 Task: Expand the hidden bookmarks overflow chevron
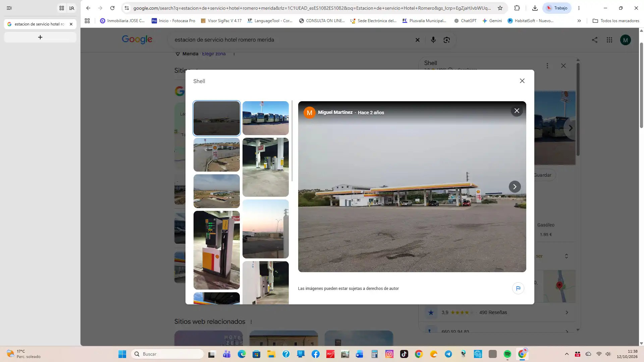click(579, 21)
